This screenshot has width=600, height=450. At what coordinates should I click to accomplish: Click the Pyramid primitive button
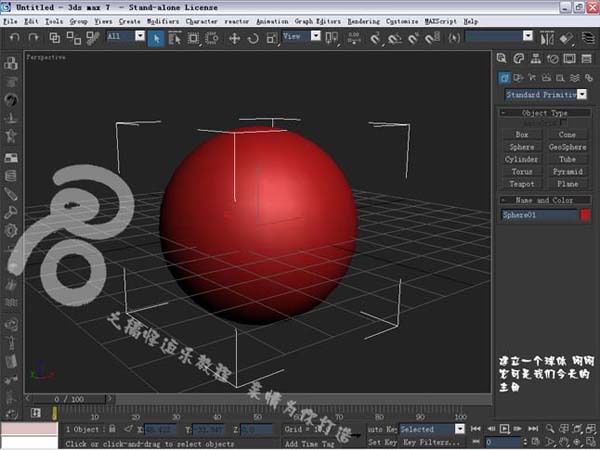(x=567, y=172)
